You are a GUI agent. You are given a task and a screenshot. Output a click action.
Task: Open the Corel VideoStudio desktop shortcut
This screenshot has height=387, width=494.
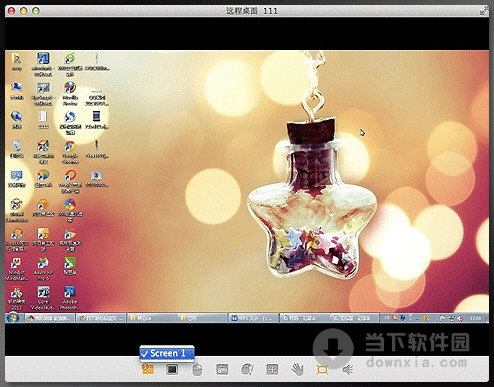(x=43, y=298)
